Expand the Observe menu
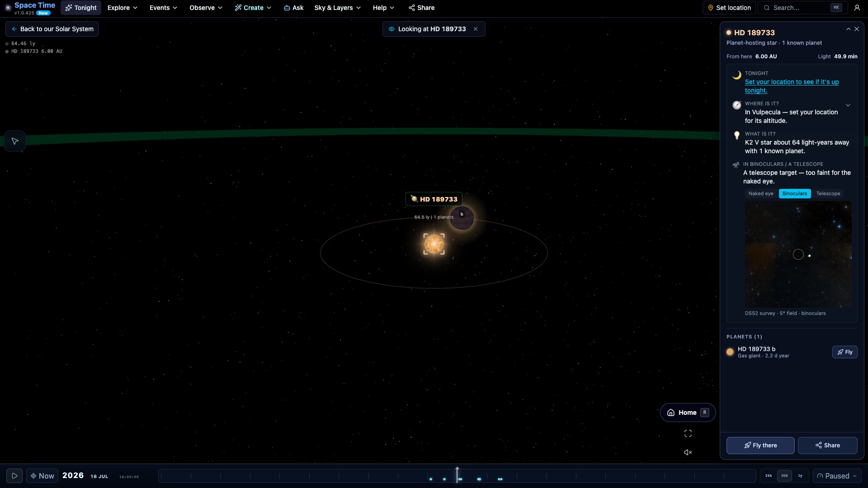The height and width of the screenshot is (488, 868). point(206,8)
